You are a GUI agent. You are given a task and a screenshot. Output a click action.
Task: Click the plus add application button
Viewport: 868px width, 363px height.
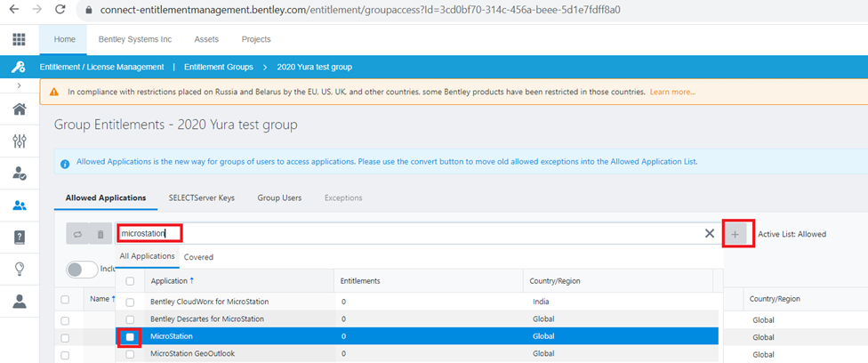point(735,234)
